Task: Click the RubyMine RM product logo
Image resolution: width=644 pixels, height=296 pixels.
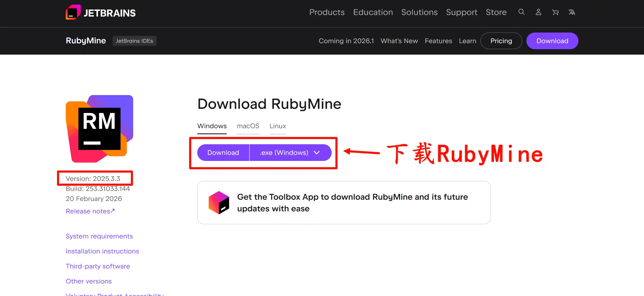Action: tap(99, 129)
